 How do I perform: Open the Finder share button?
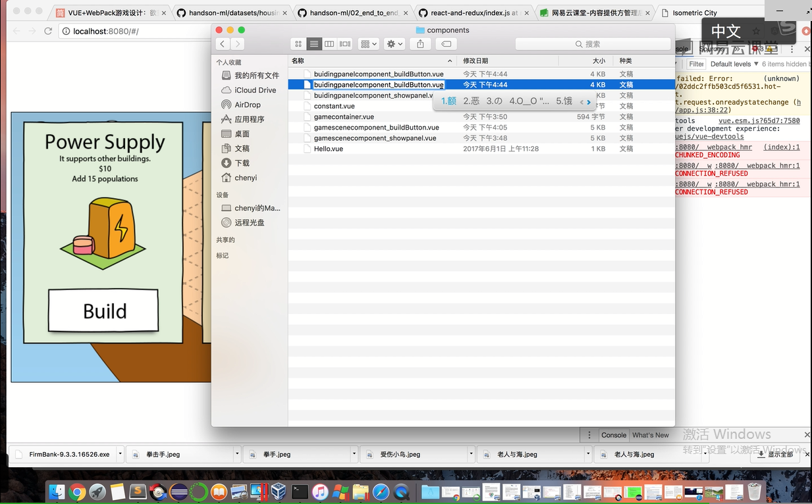(x=420, y=44)
